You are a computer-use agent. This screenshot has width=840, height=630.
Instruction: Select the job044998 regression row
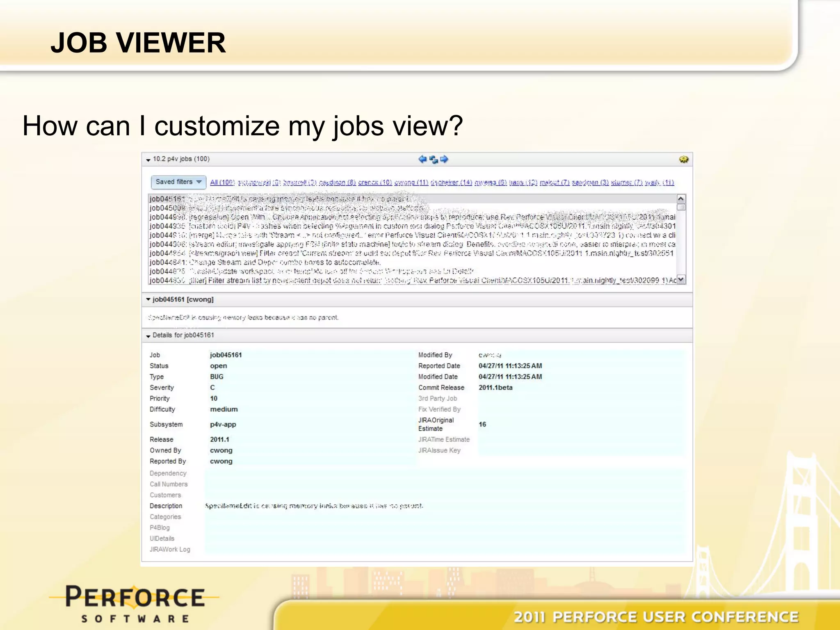click(412, 217)
